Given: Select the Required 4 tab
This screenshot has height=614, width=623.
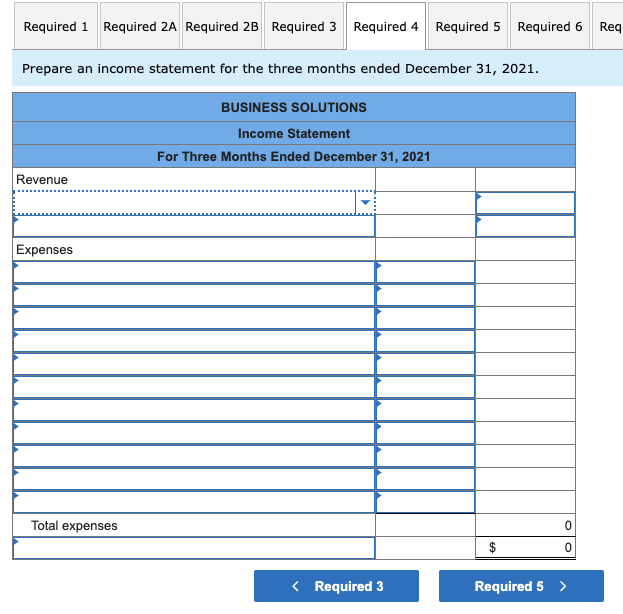Looking at the screenshot, I should coord(386,26).
